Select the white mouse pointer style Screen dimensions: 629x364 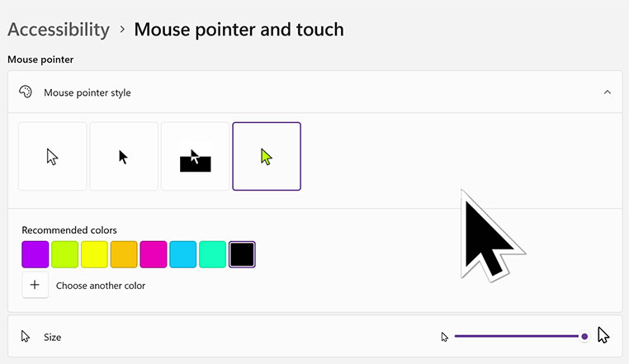pos(53,157)
